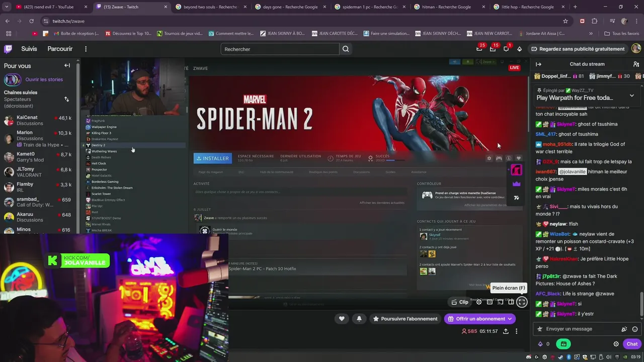Sort followed channels by viewers
This screenshot has height=362, width=644.
click(66, 99)
